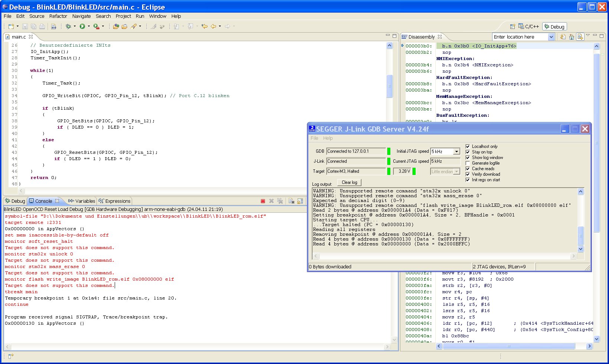Image resolution: width=609 pixels, height=364 pixels.
Task: Click the External Tools run icon
Action: 96,26
